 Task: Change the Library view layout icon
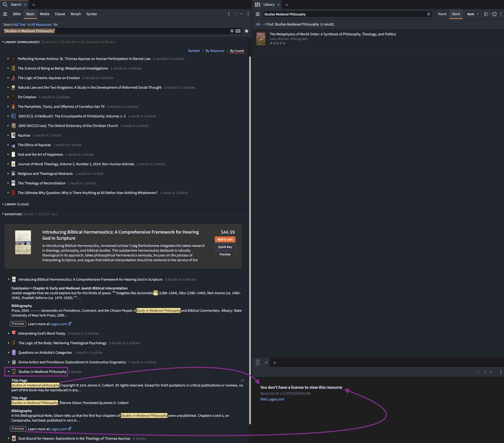click(487, 14)
